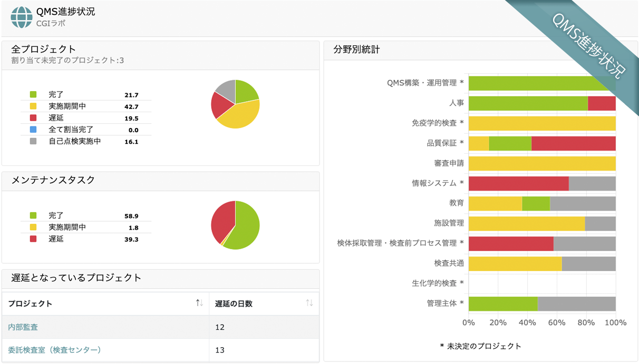The image size is (639, 364).
Task: Click red 遅延 swatch in 全プロジェクト legend
Action: [x=33, y=118]
